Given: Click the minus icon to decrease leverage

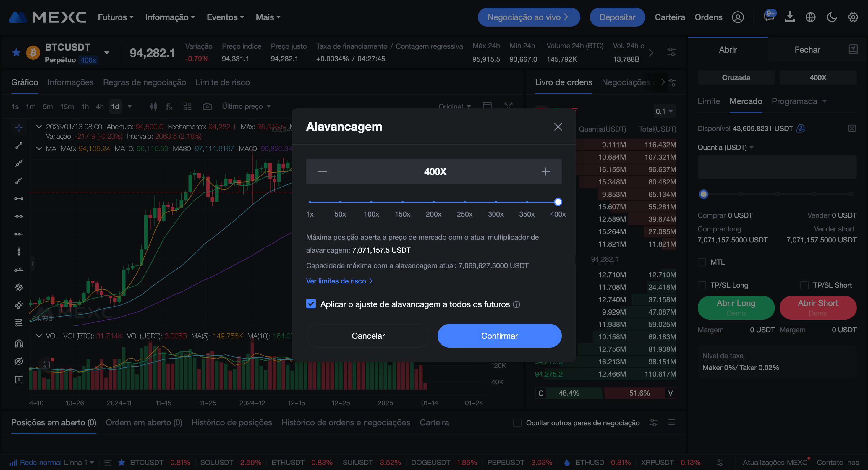Looking at the screenshot, I should click(322, 171).
